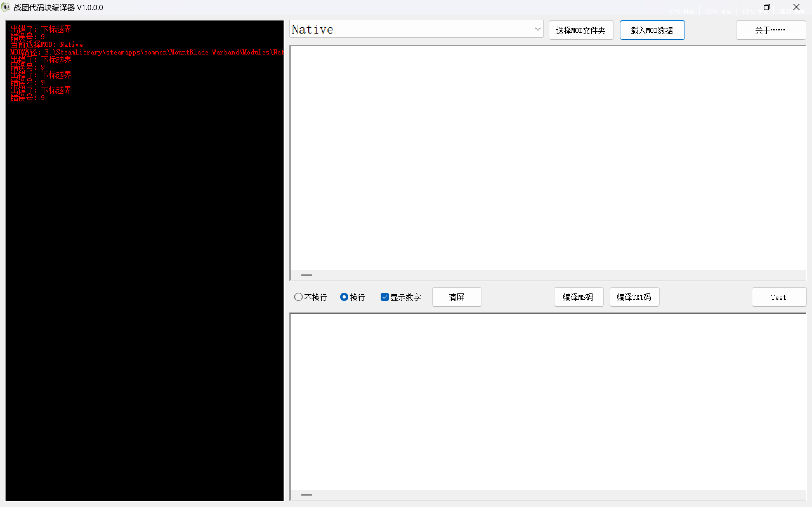The width and height of the screenshot is (812, 507).
Task: Open the Native MOD dropdown arrow
Action: click(538, 29)
